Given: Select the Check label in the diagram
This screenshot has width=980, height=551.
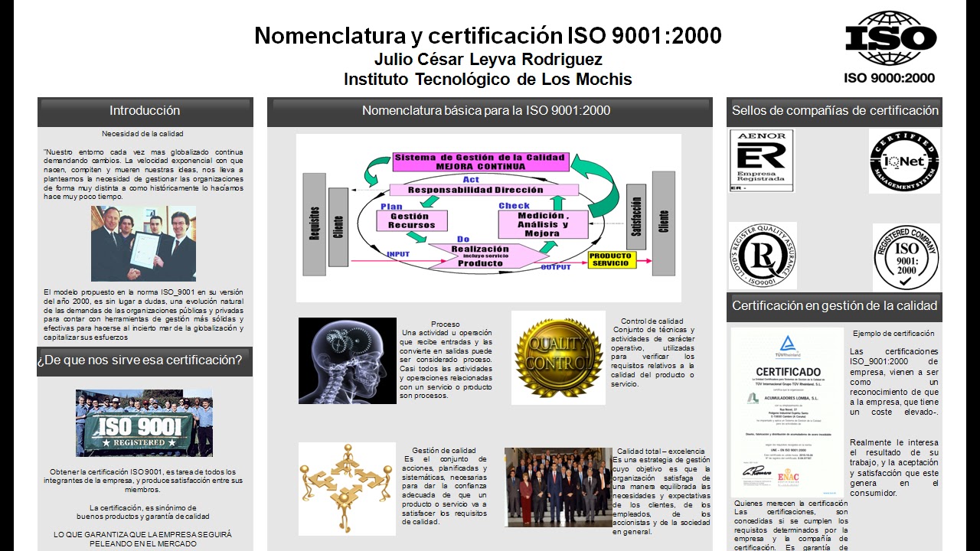Looking at the screenshot, I should pyautogui.click(x=514, y=206).
